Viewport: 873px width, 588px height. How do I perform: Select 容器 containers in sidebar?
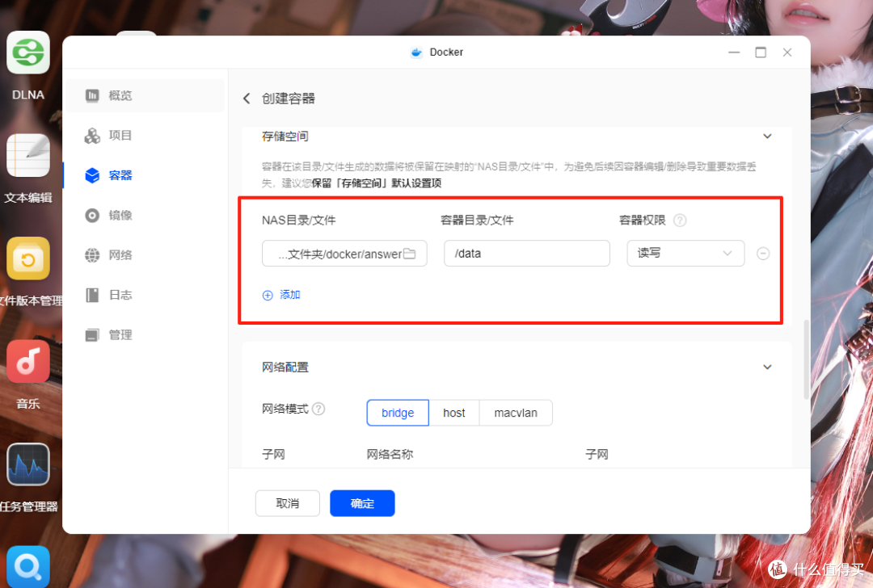point(145,175)
